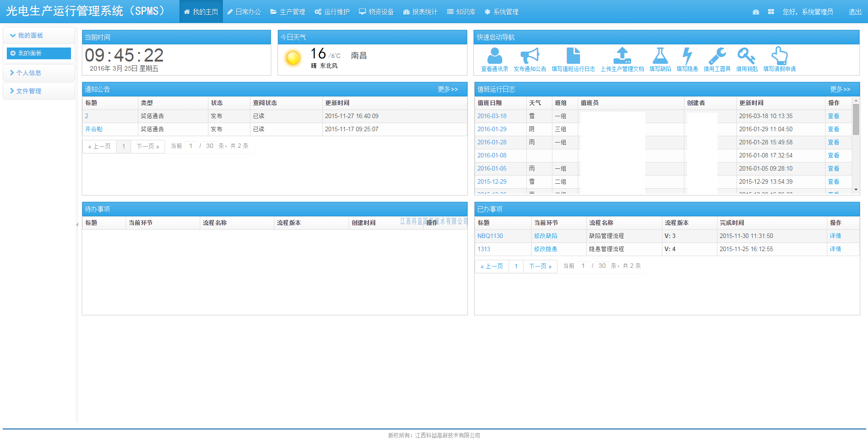The width and height of the screenshot is (868, 443).
Task: Click 查看 for the 2016-01-08 log
Action: pos(834,155)
